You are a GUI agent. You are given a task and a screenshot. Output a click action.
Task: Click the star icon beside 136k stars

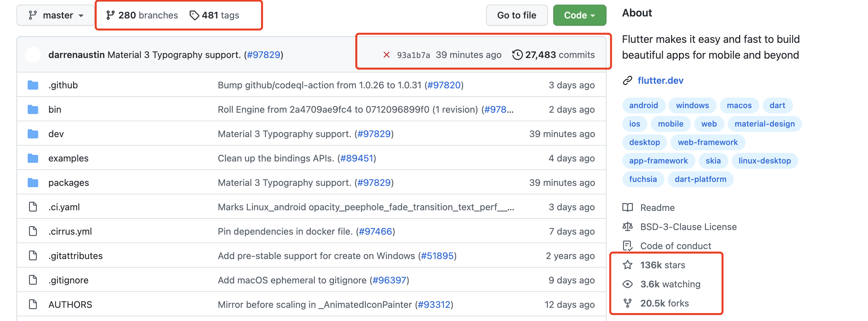click(x=627, y=265)
